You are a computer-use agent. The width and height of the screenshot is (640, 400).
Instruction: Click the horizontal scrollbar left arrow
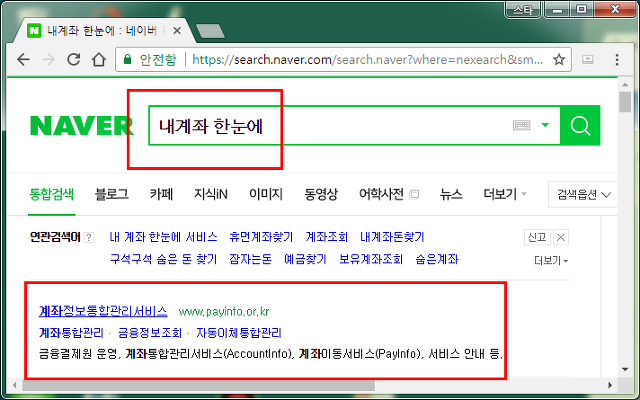click(15, 385)
